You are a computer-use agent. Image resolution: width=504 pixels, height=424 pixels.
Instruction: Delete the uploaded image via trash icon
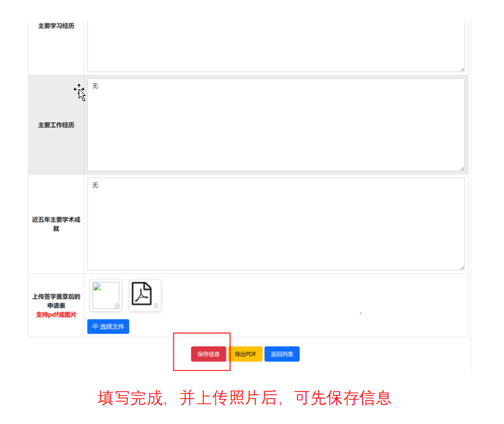point(116,306)
